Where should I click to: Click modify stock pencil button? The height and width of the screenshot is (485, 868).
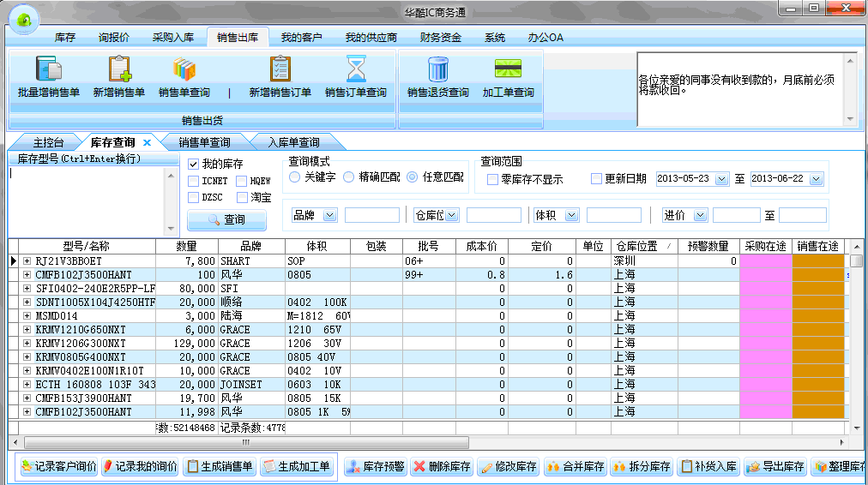pos(509,467)
